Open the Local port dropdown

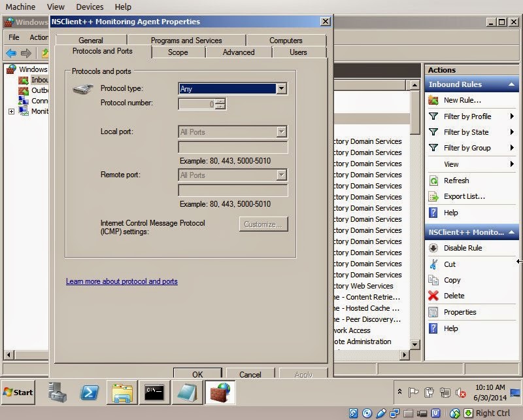pos(282,131)
